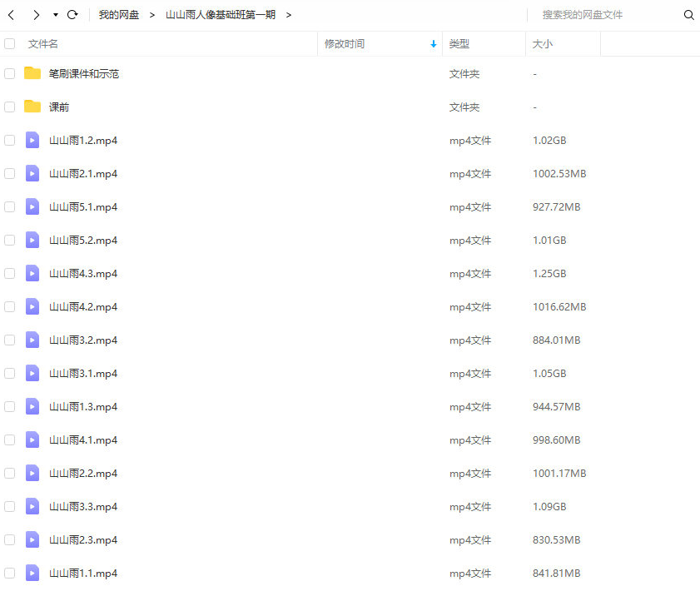
Task: Focus the 搜索我的网盘文件 search field
Action: tap(603, 15)
